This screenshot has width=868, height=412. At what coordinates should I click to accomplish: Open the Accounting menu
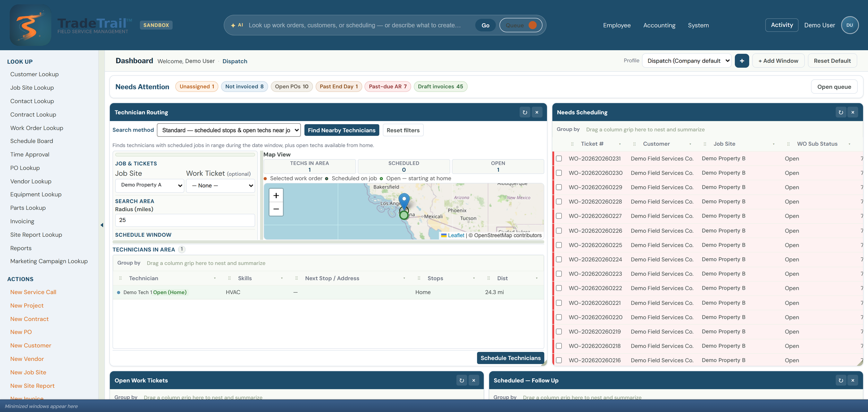(x=659, y=25)
